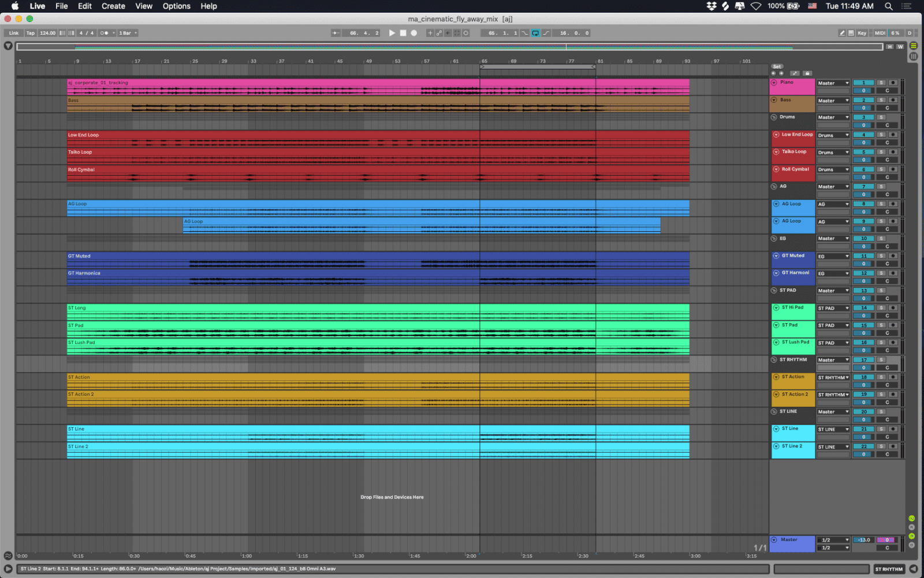Toggle the returns R section button
Image resolution: width=924 pixels, height=578 pixels.
912,527
